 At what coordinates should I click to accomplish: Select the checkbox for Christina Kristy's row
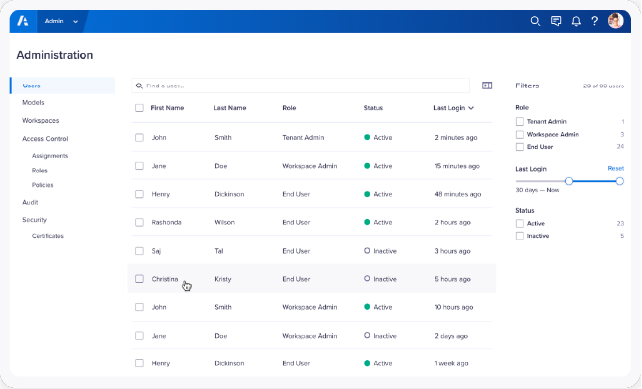click(139, 279)
